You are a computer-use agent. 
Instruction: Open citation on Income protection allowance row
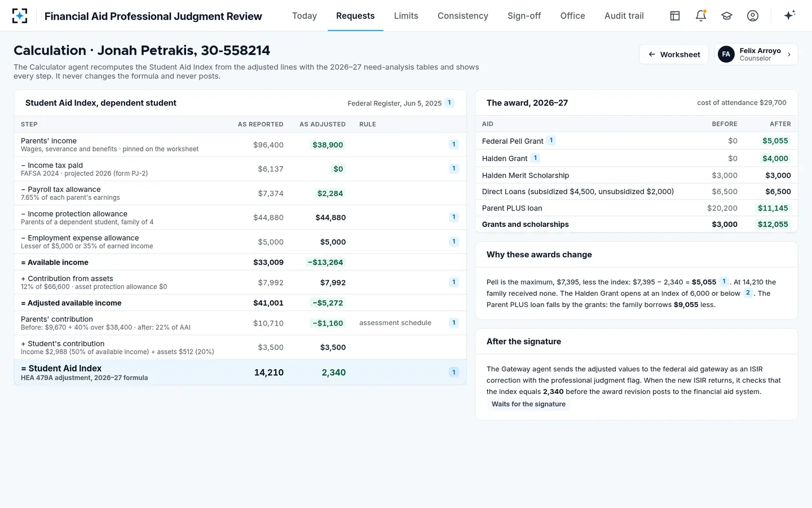pyautogui.click(x=453, y=217)
